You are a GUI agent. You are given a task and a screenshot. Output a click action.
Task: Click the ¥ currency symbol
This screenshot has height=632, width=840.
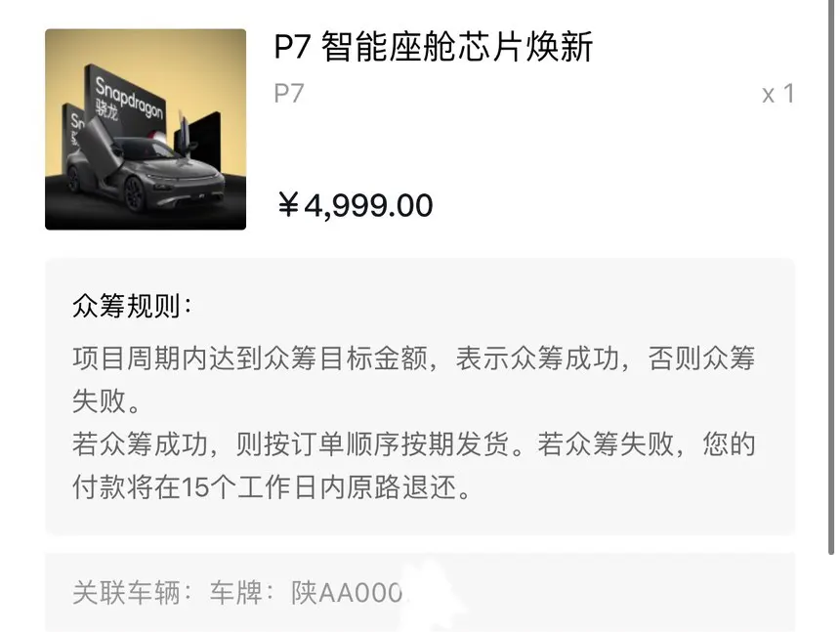click(289, 205)
